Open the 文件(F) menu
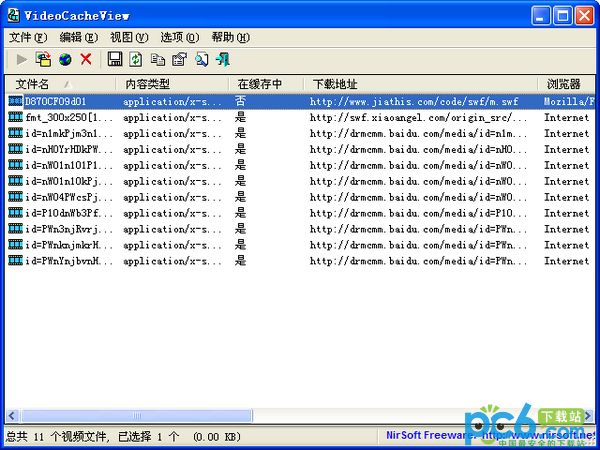The height and width of the screenshot is (450, 600). (x=28, y=38)
